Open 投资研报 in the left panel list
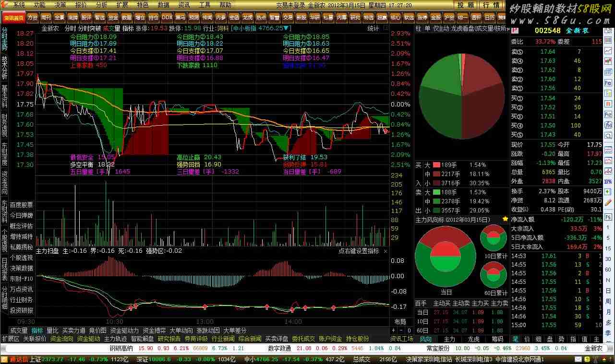Screen dimensions: 615x364 pos(22,310)
